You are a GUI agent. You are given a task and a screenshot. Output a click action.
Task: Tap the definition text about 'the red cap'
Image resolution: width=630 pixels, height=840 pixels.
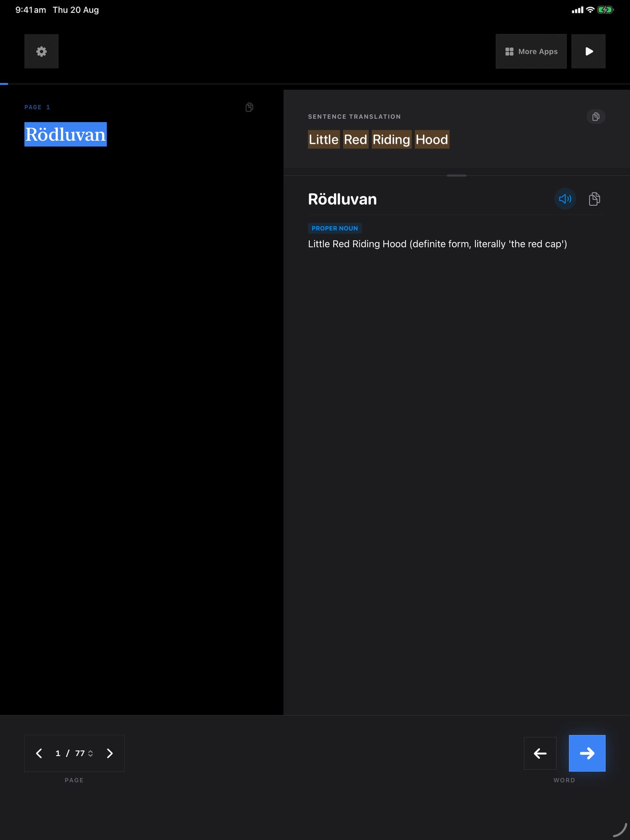437,244
